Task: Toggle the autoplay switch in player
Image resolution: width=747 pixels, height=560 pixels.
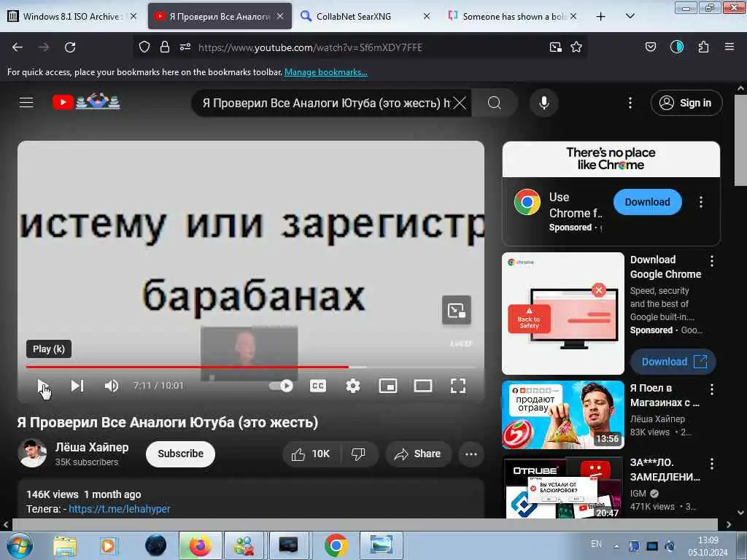Action: click(281, 386)
